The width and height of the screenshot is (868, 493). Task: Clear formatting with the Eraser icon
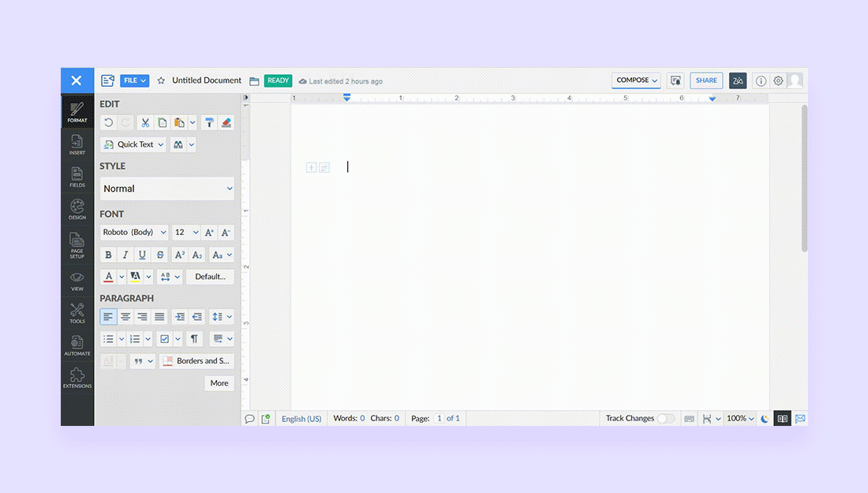[x=226, y=122]
